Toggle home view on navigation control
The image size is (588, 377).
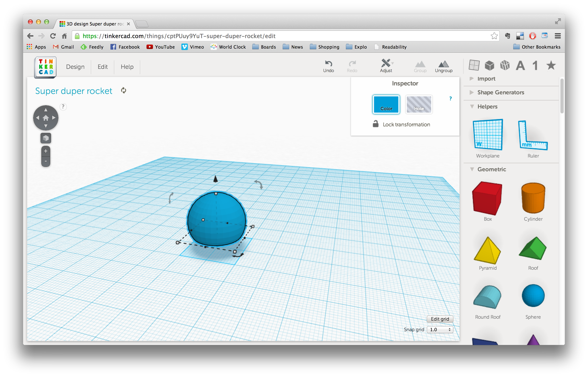[x=46, y=118]
